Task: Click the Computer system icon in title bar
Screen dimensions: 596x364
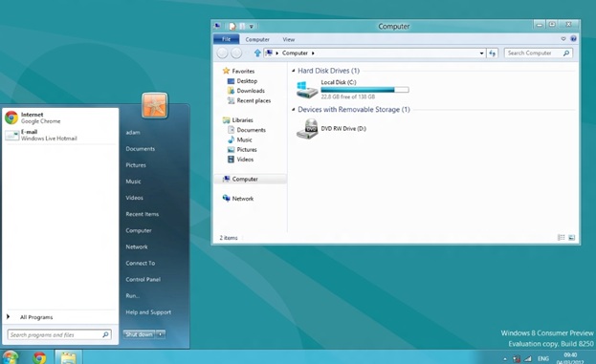Action: pyautogui.click(x=217, y=26)
